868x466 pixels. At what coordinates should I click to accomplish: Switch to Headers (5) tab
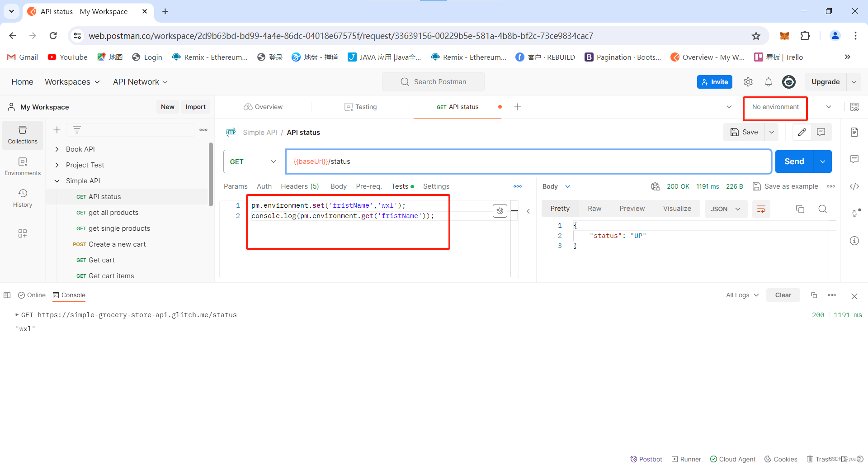click(300, 186)
